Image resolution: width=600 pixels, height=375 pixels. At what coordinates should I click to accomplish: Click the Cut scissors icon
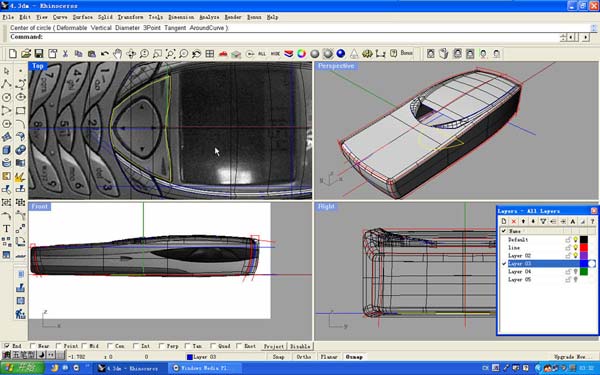pos(65,54)
